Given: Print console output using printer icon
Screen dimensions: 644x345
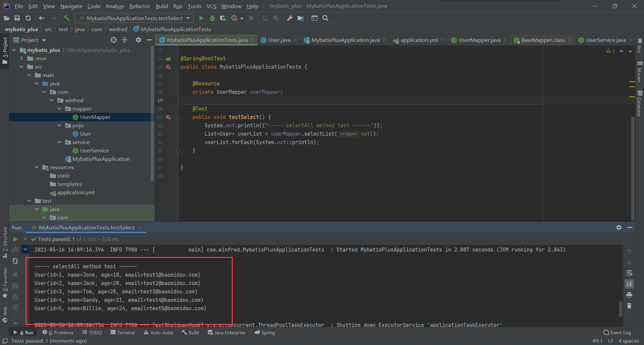Looking at the screenshot, I should 629,295.
